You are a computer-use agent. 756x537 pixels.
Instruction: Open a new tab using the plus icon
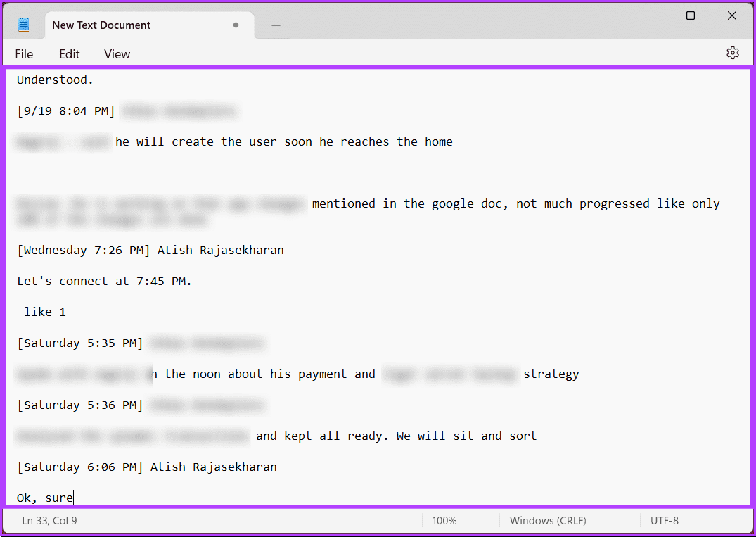click(x=275, y=25)
